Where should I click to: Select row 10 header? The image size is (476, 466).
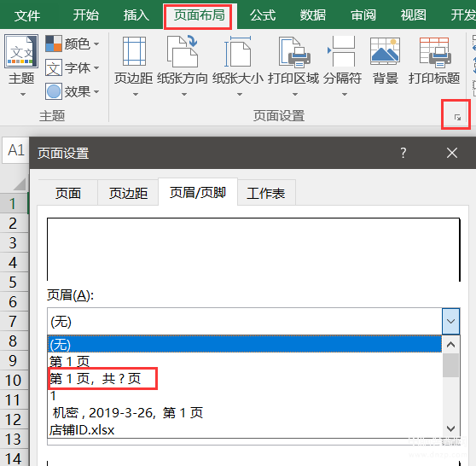(x=14, y=380)
